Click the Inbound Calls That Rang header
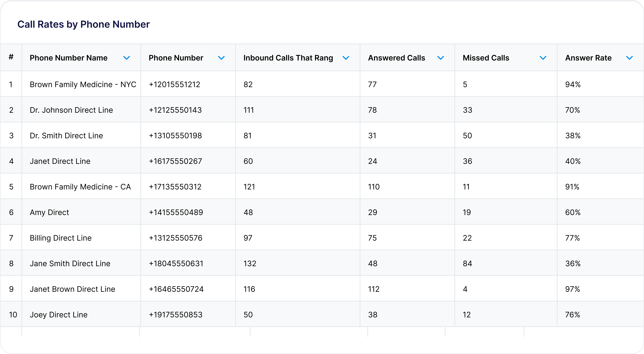The height and width of the screenshot is (354, 644). (288, 58)
